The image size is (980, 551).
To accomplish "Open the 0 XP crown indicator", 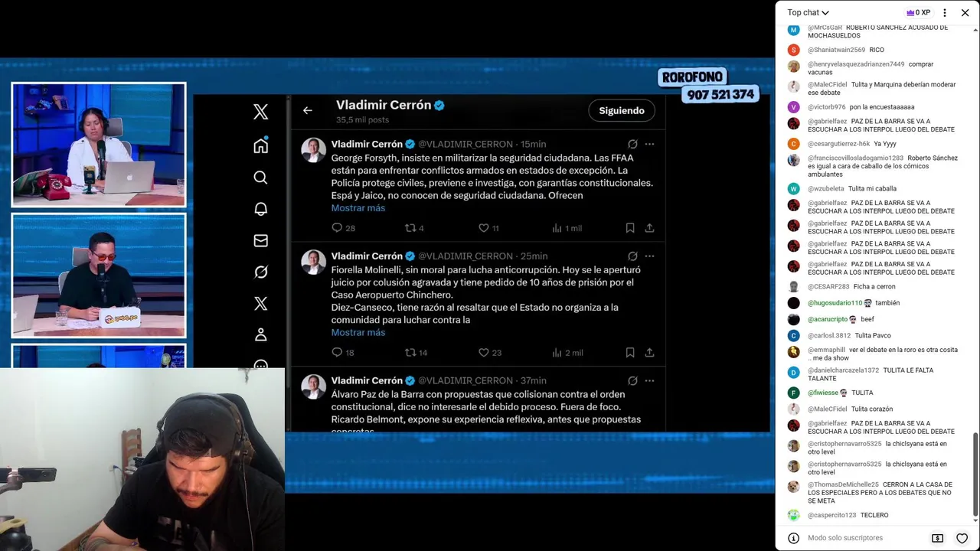I will (918, 12).
